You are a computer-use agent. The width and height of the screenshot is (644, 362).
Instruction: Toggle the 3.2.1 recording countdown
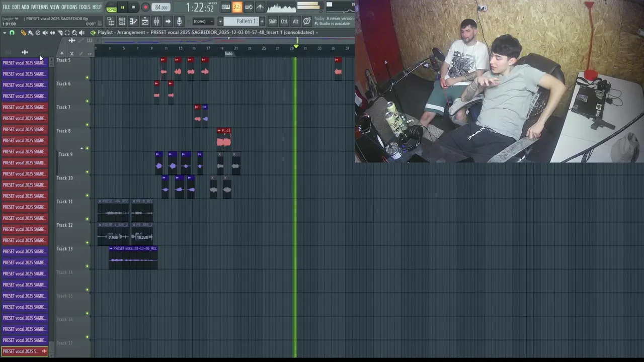coord(237,7)
